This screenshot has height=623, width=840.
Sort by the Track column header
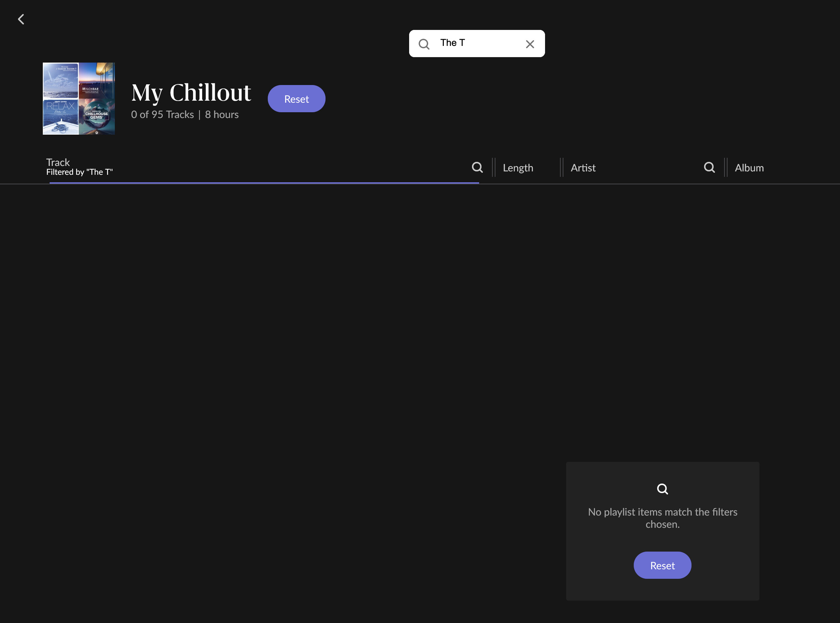pos(58,162)
